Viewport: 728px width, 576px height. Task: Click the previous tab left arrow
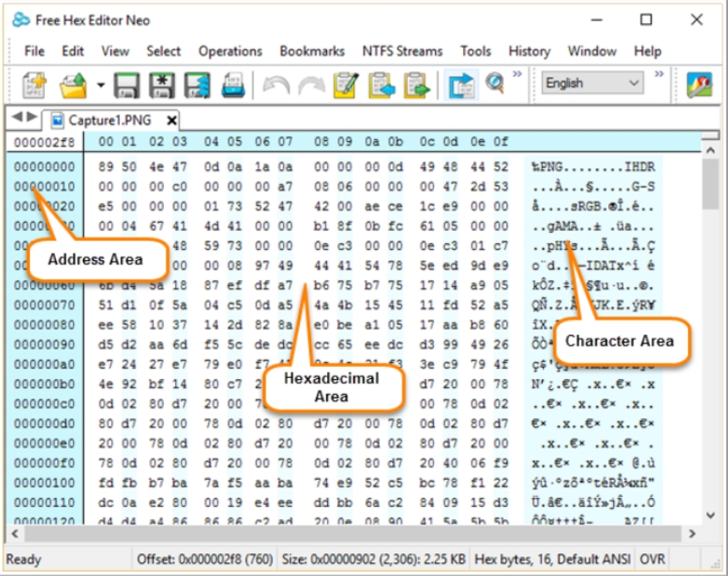coord(17,116)
